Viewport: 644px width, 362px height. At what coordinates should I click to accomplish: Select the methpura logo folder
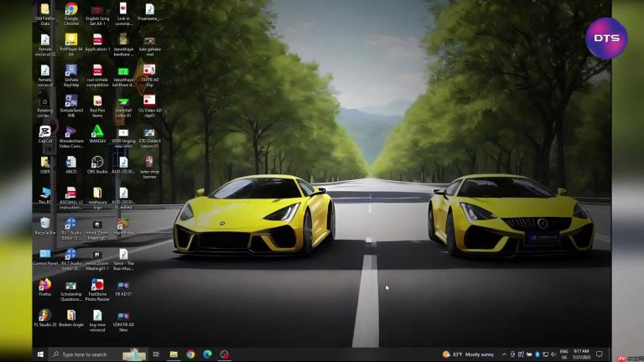click(97, 199)
